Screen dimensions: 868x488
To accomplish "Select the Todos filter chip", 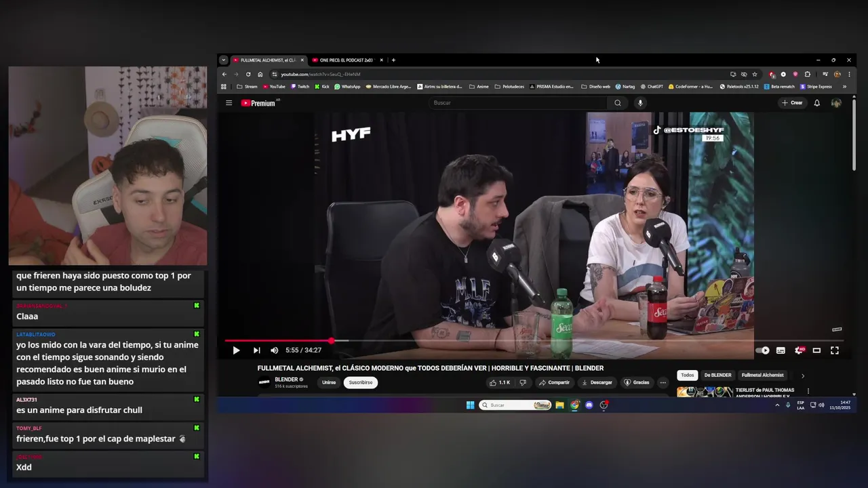I will click(x=688, y=375).
